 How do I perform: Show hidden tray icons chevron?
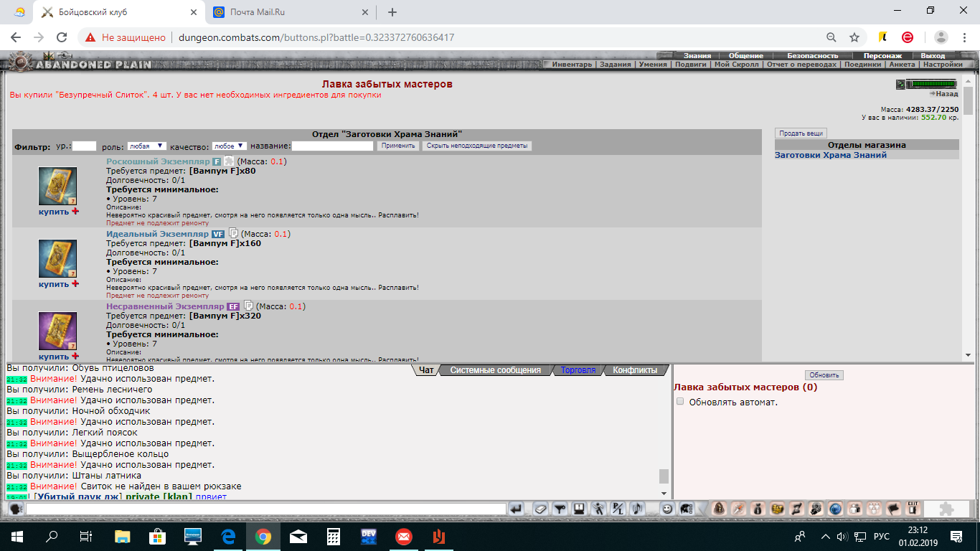[825, 536]
